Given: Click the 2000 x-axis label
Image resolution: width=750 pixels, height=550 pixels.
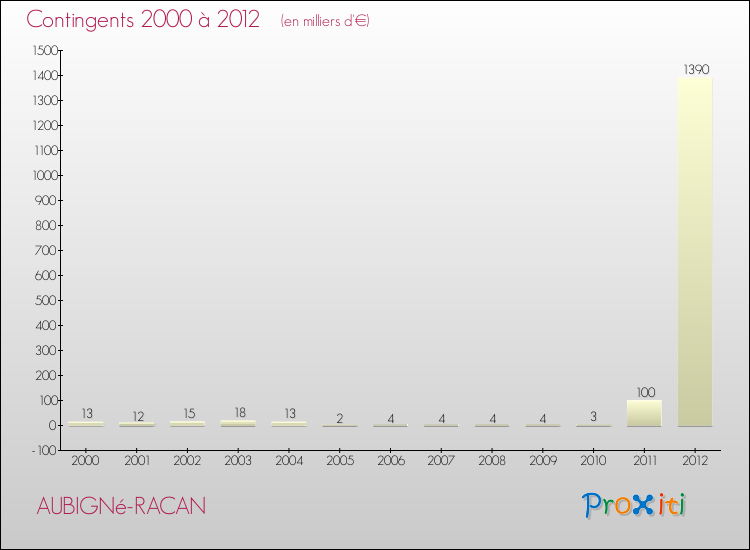Looking at the screenshot, I should coord(85,461).
